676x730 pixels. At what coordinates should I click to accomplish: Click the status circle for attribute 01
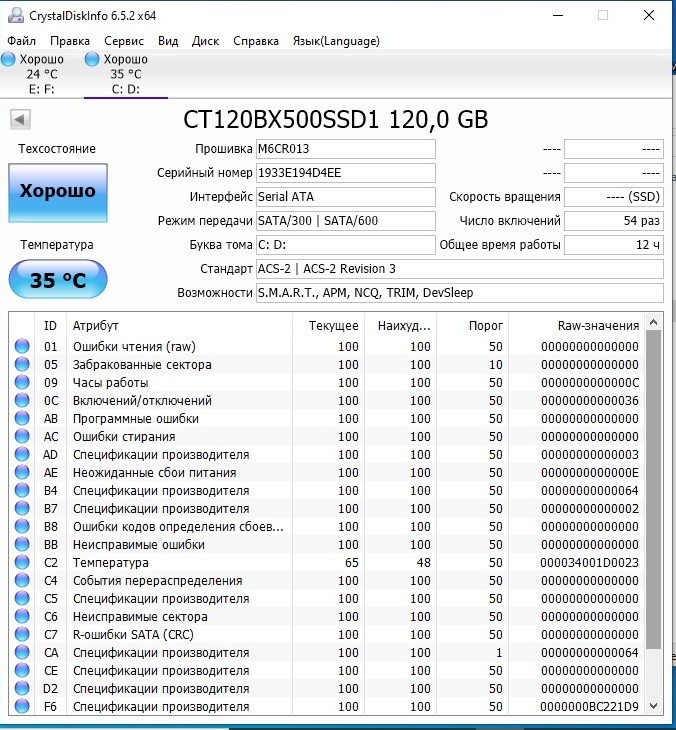(22, 346)
